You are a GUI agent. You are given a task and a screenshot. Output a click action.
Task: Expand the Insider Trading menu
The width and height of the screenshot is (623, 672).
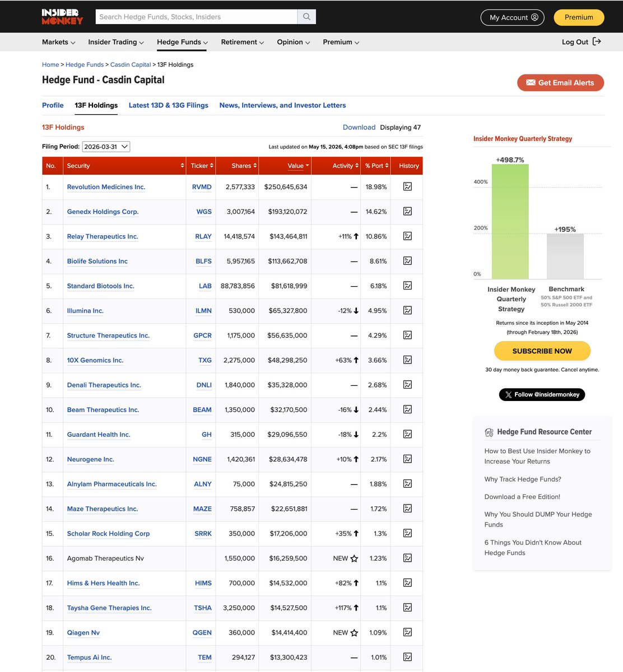[116, 42]
